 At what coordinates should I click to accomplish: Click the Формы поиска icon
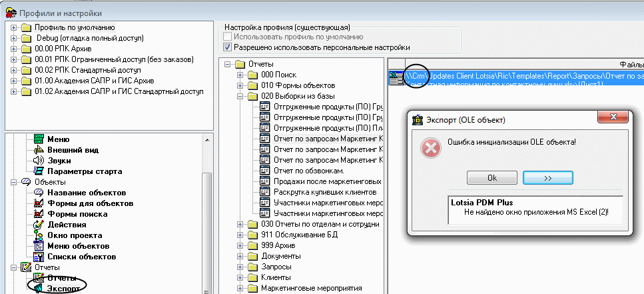39,214
